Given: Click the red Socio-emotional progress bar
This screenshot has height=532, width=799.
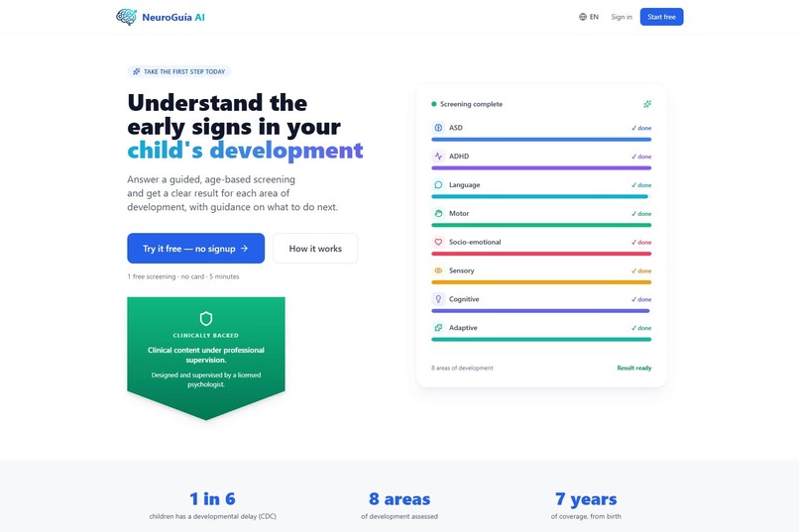Looking at the screenshot, I should tap(541, 254).
